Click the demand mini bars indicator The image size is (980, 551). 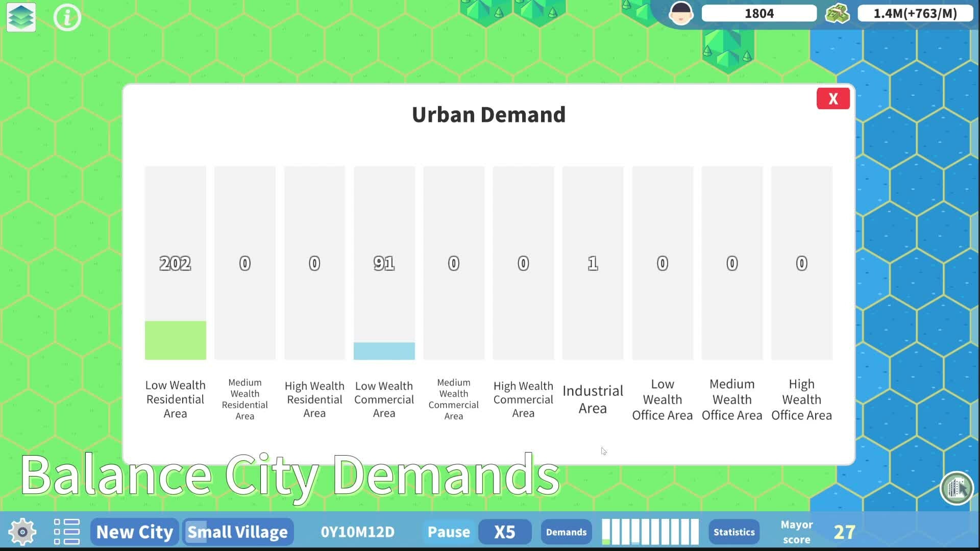(x=650, y=532)
